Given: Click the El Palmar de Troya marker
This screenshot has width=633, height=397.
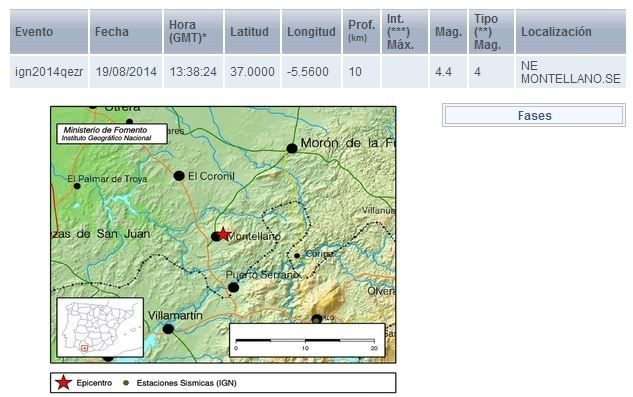Looking at the screenshot, I should pyautogui.click(x=77, y=186).
